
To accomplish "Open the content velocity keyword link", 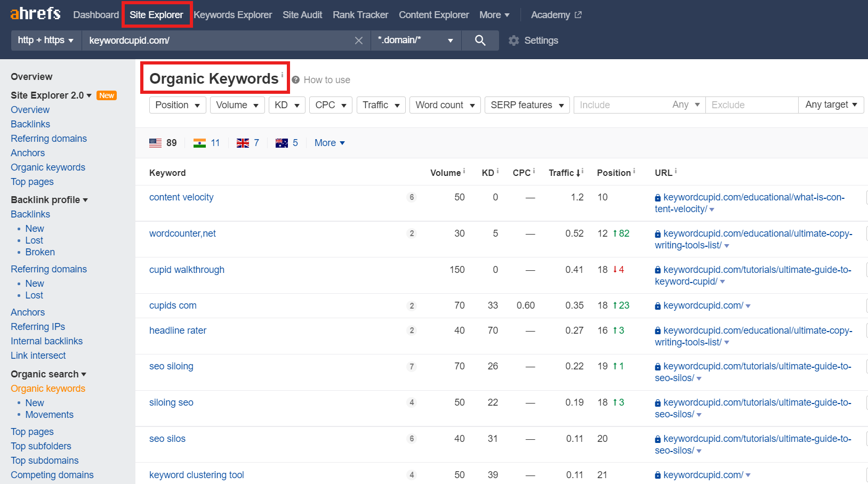I will (181, 197).
